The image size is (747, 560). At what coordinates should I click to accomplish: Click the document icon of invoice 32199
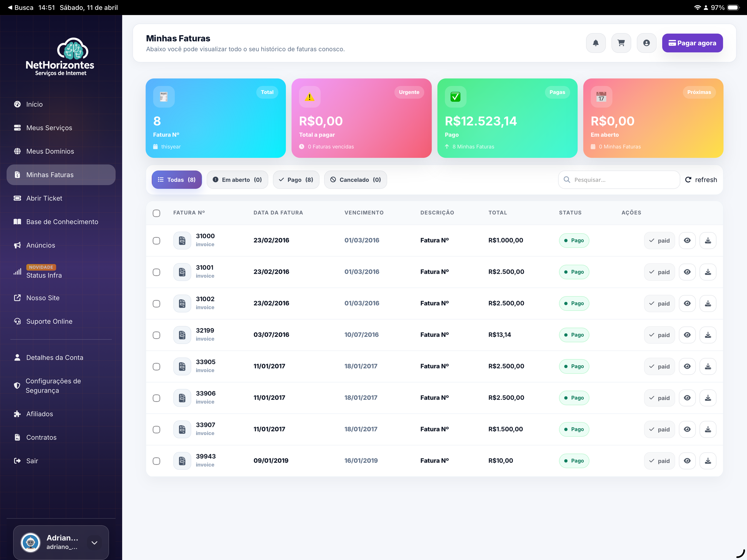pos(182,335)
